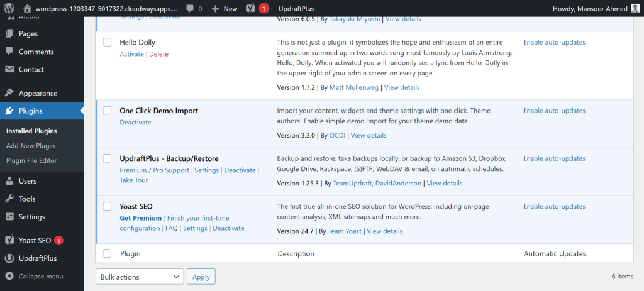
Task: Open UpdraftPlus in the admin bar
Action: [x=296, y=8]
